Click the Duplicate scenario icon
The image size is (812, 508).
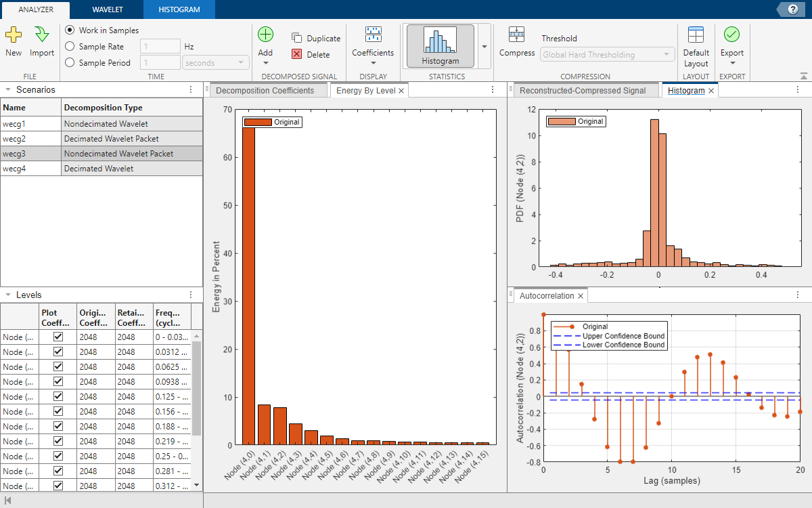pos(297,39)
